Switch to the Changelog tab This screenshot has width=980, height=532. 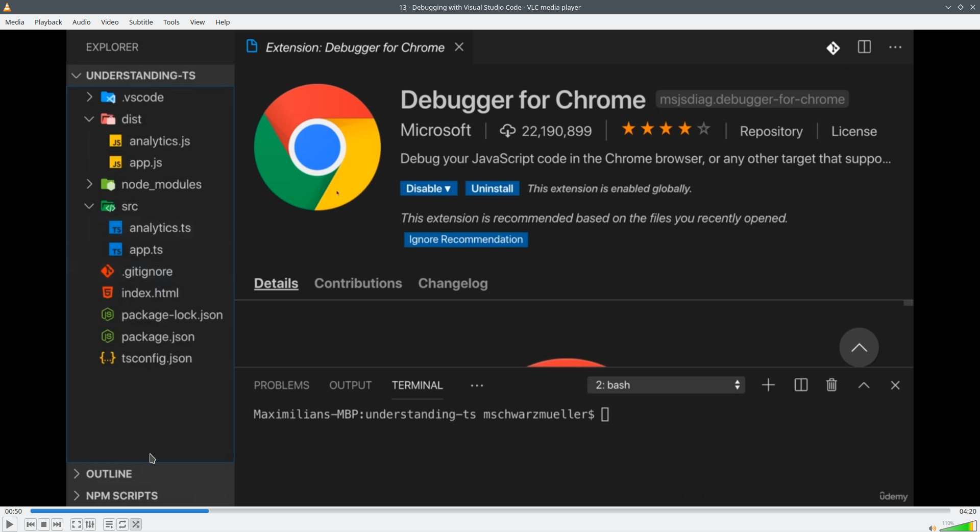453,283
